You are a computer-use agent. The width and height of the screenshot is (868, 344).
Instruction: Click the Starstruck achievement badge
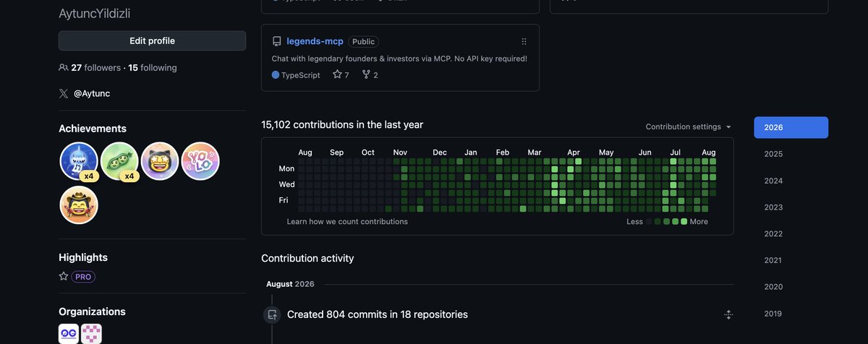pyautogui.click(x=160, y=161)
